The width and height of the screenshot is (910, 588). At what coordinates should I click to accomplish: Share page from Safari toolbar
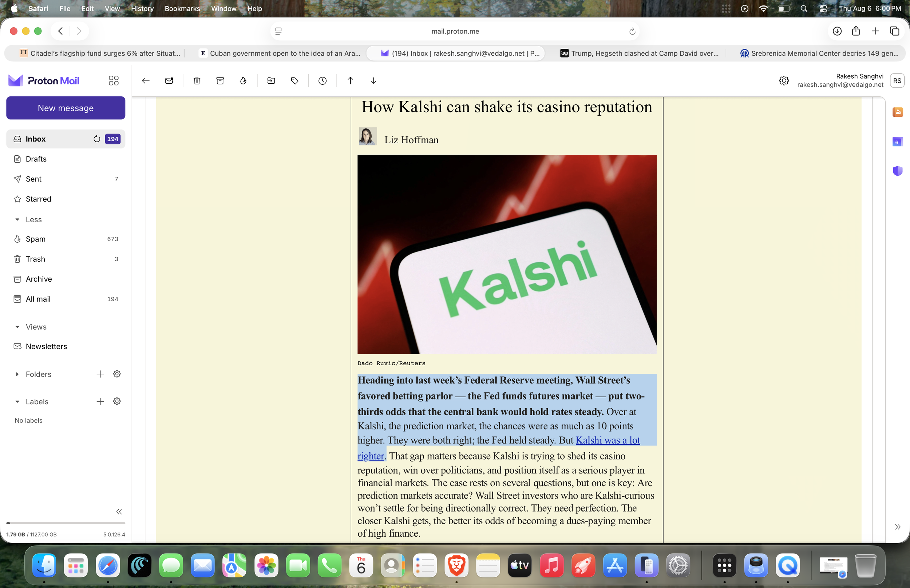click(856, 31)
